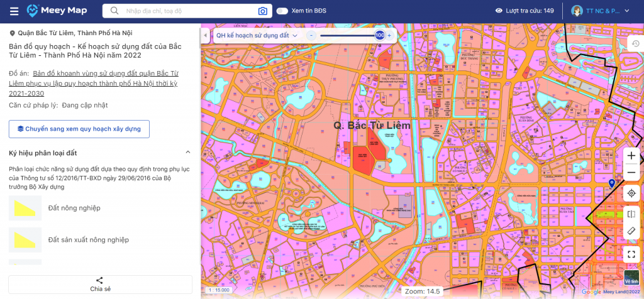Click the Google logo on map
644x299 pixels.
click(591, 292)
